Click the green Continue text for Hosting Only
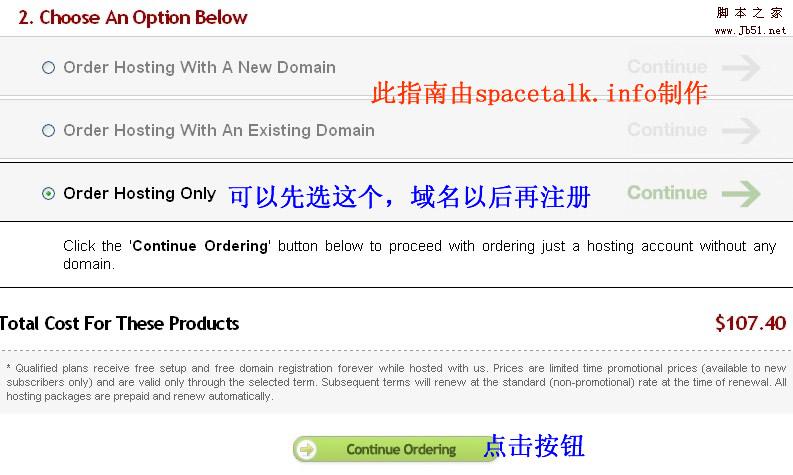Viewport: 793px width, 475px height. pyautogui.click(x=667, y=193)
